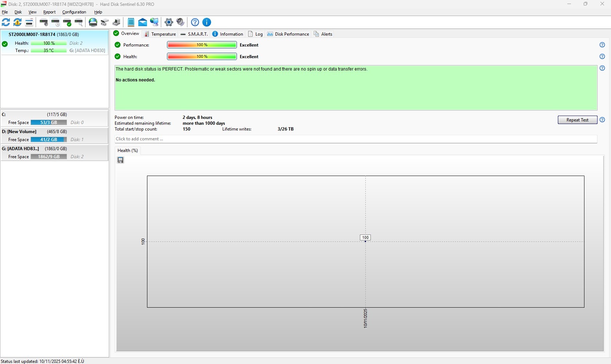Image resolution: width=611 pixels, height=364 pixels.
Task: Click the blue info about icon in toolbar
Action: coord(207,22)
